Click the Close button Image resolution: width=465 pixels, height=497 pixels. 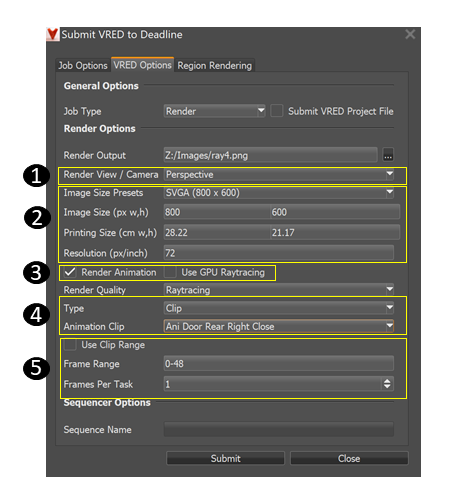pos(349,458)
